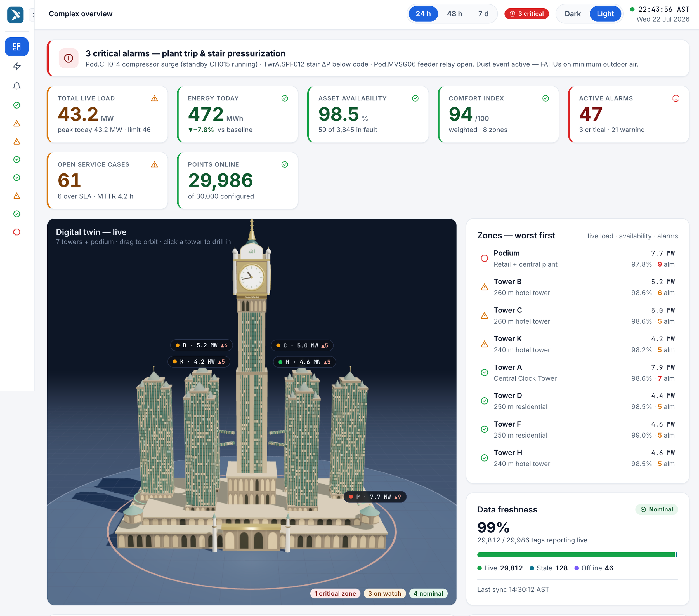
Task: Click the clock face on the 3D tower model
Action: (251, 278)
